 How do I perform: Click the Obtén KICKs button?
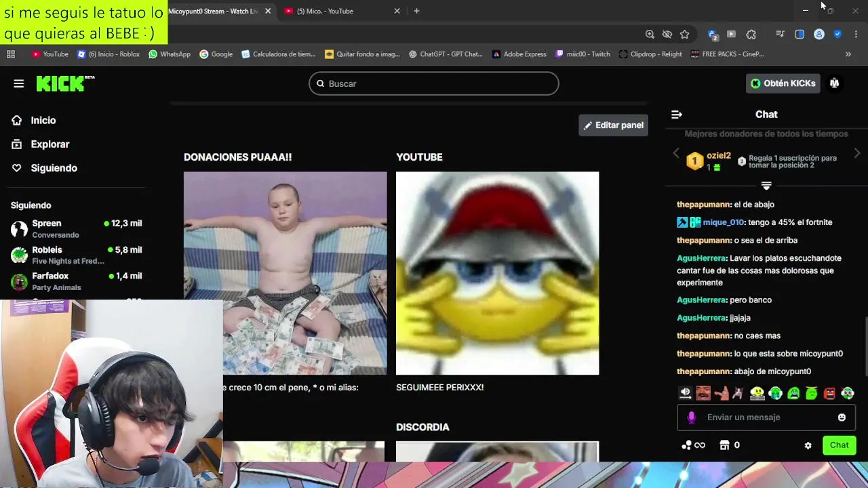pyautogui.click(x=783, y=83)
